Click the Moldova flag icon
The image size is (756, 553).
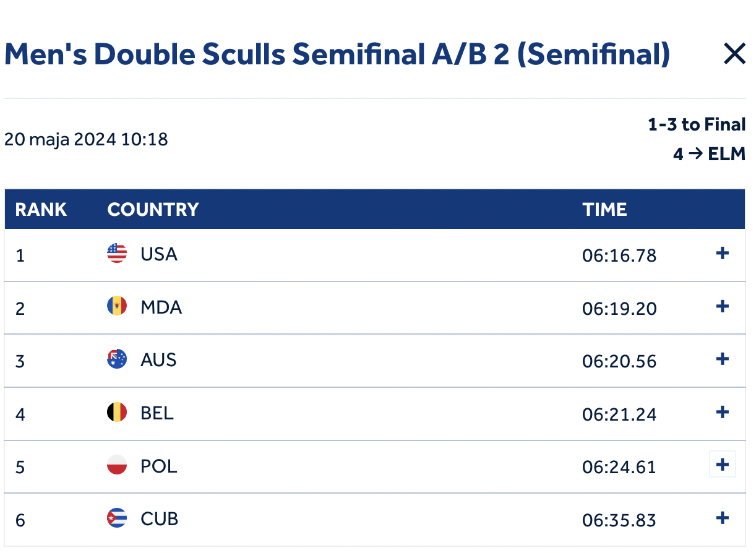[117, 307]
